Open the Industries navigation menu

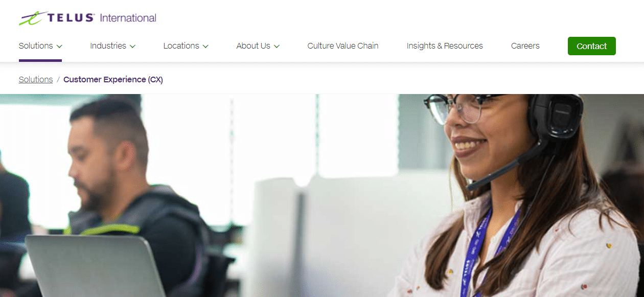click(x=113, y=45)
